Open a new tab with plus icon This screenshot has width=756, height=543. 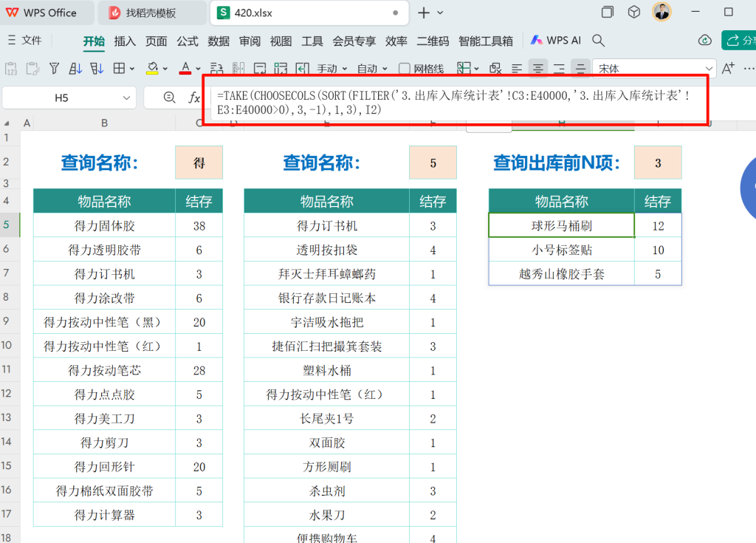click(424, 13)
